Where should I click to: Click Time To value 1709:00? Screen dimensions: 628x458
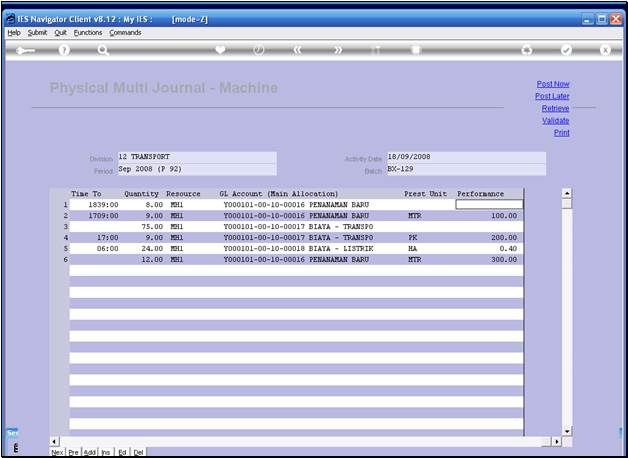point(103,216)
